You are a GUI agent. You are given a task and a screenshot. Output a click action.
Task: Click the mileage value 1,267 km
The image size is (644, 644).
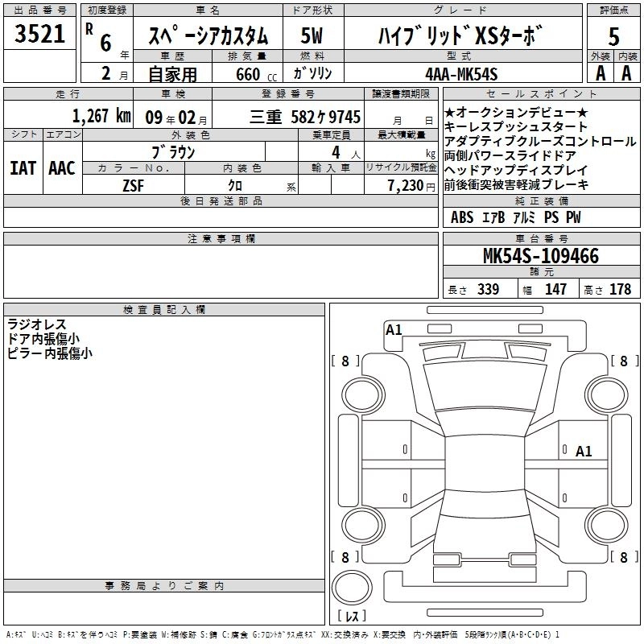pos(101,115)
